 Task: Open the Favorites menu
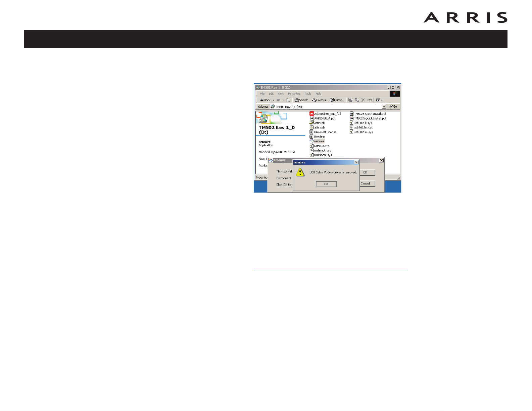click(x=294, y=94)
